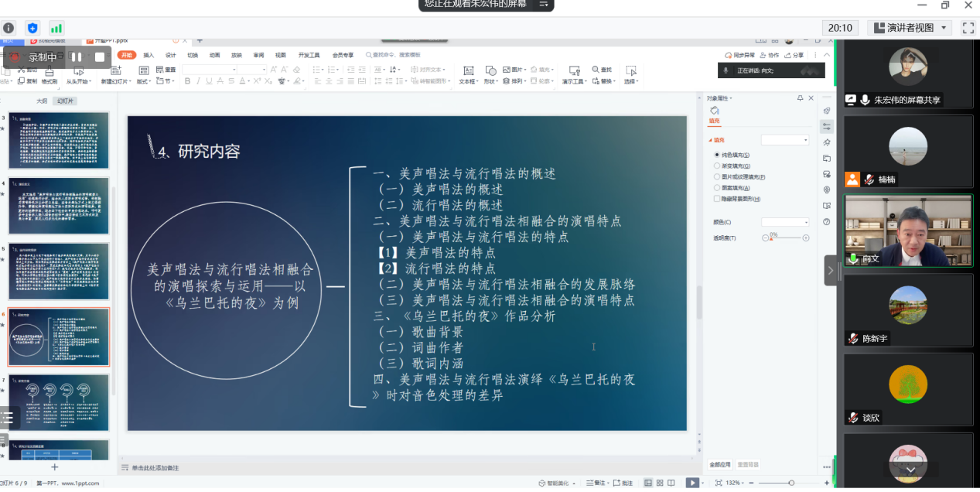Open the 颜色 color dropdown

point(784,222)
